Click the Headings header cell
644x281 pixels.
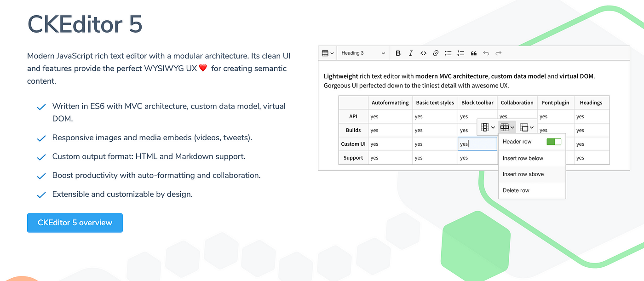click(591, 103)
